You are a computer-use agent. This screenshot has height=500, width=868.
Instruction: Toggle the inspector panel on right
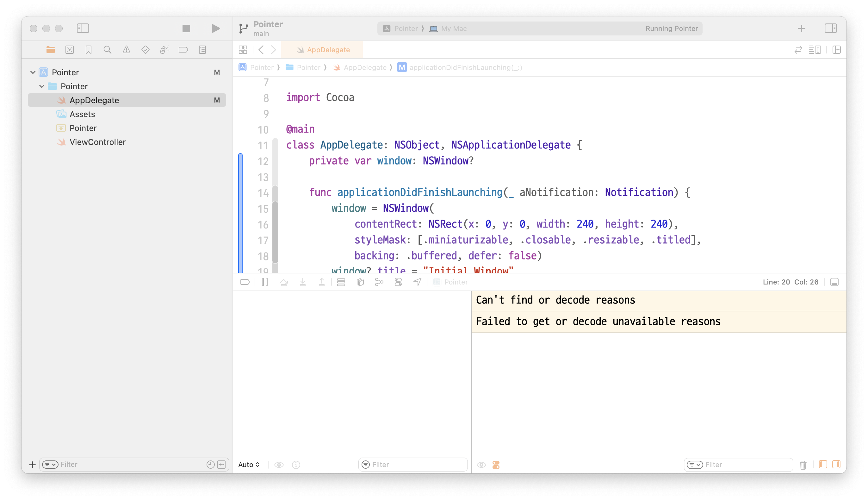pyautogui.click(x=831, y=28)
